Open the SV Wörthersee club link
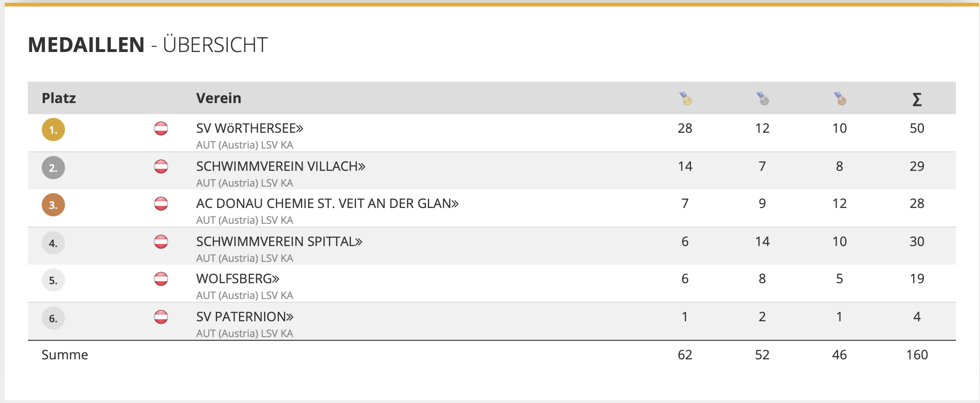Screen dimensions: 980x403 click(250, 129)
